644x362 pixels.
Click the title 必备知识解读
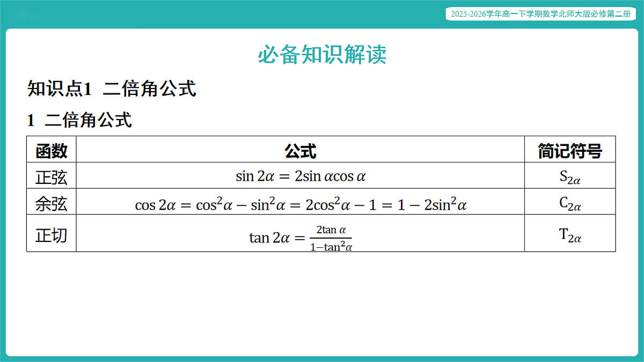tap(322, 55)
